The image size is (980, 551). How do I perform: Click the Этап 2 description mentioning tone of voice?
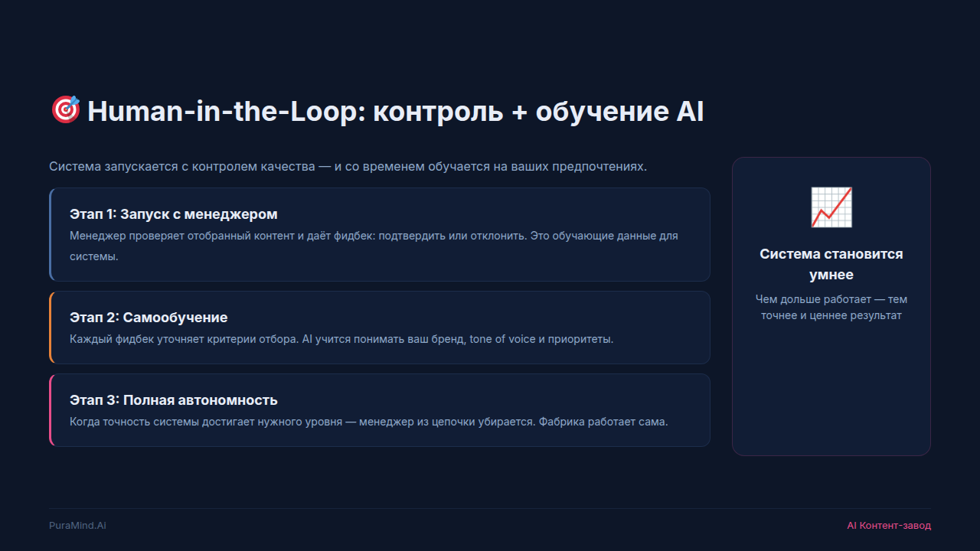(341, 338)
